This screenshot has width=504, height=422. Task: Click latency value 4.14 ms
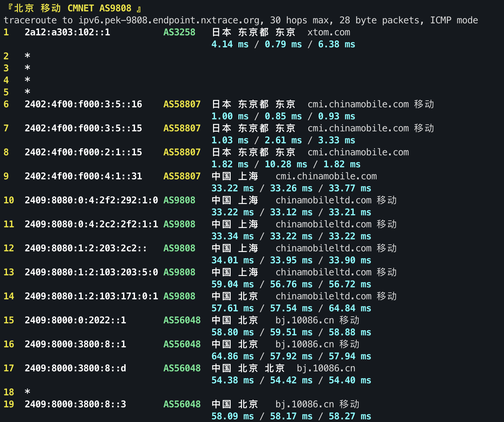pyautogui.click(x=230, y=44)
